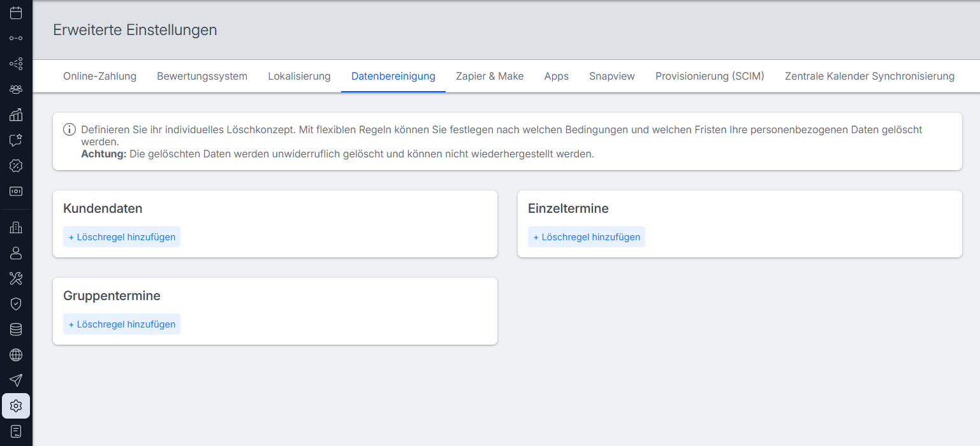980x446 pixels.
Task: Click the shield with checkmark icon
Action: [x=16, y=304]
